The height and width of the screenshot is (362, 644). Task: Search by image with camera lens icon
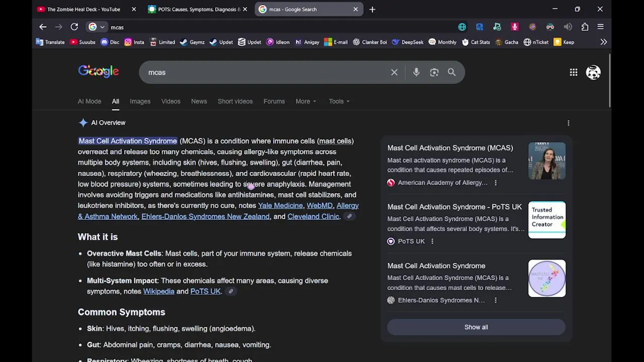click(434, 72)
